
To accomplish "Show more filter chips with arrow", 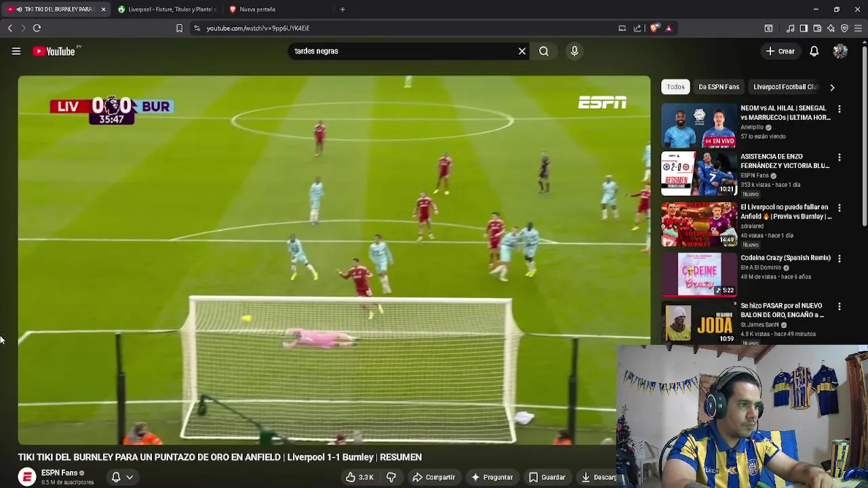I will pos(832,87).
